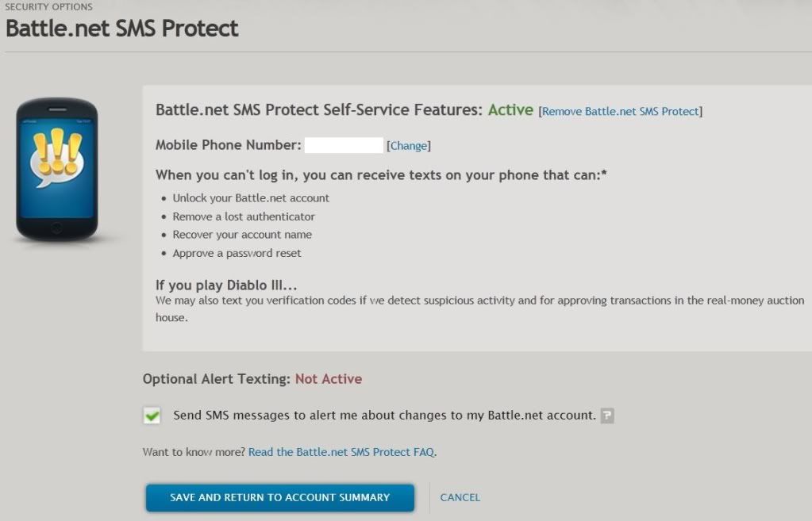Click the Battle.net SMS Protect page title
Screen dimensions: 812x521
pos(121,28)
